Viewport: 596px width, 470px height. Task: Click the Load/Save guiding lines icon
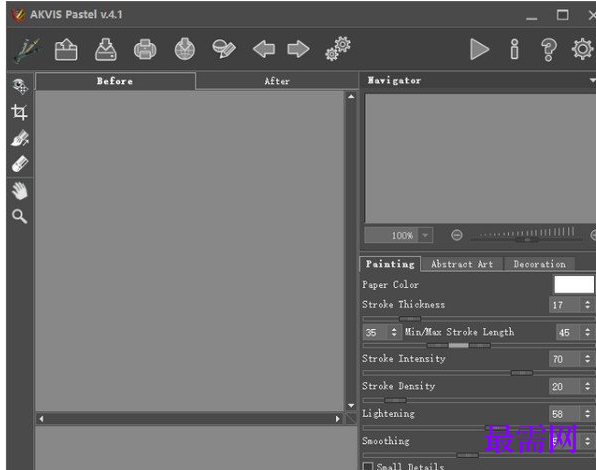point(224,49)
